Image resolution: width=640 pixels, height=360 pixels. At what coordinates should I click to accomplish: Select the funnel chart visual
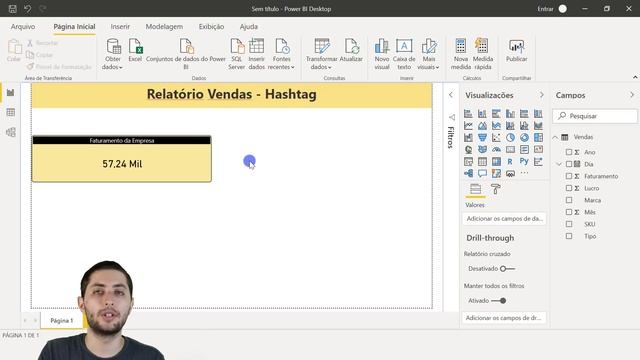pyautogui.click(x=482, y=138)
